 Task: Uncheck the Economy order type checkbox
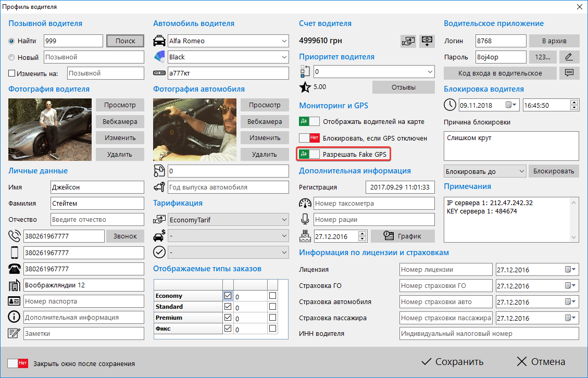(228, 296)
